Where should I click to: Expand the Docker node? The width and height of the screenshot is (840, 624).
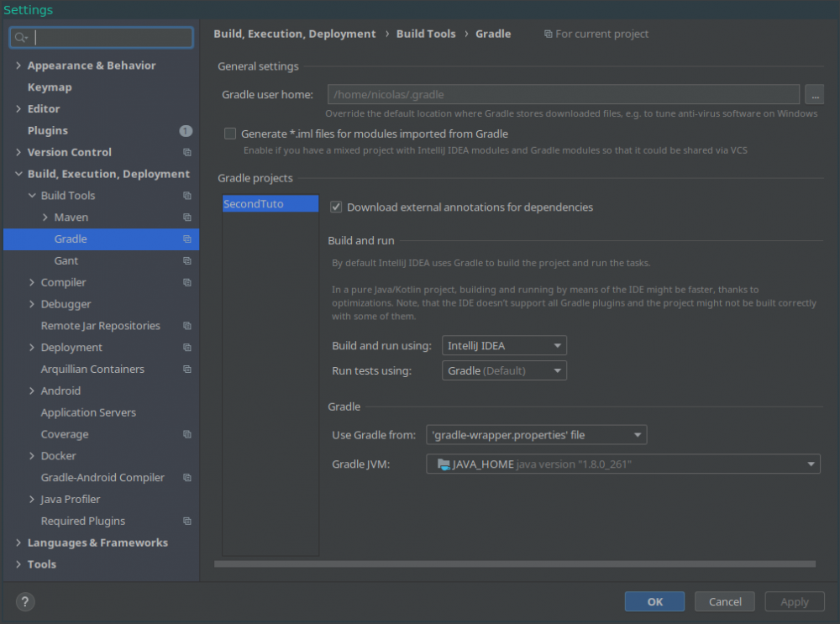(x=32, y=456)
